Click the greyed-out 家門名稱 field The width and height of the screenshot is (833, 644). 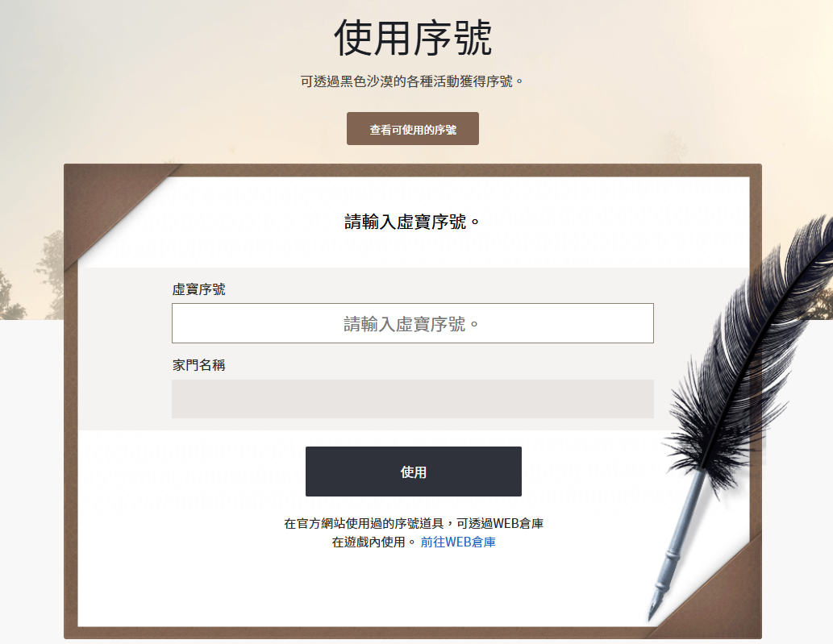pos(413,399)
